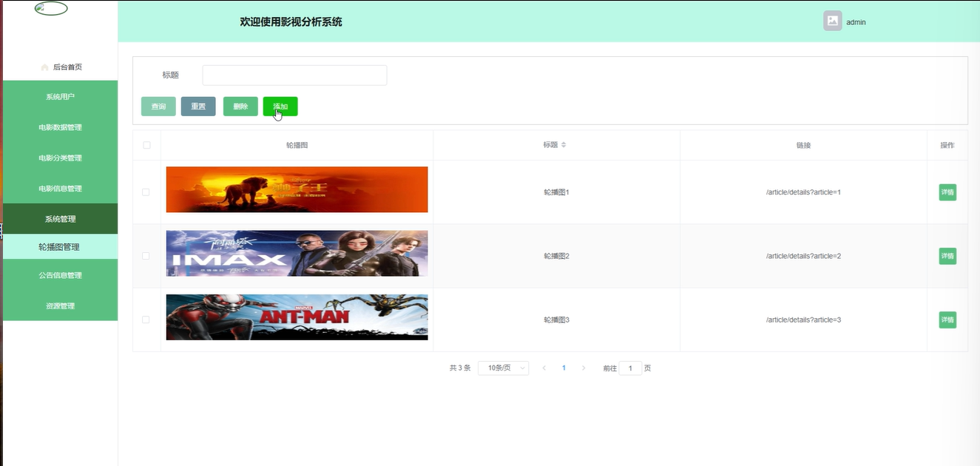Click the 欢迎使用影视分析系统 heading
Image resolution: width=980 pixels, height=466 pixels.
pyautogui.click(x=291, y=22)
